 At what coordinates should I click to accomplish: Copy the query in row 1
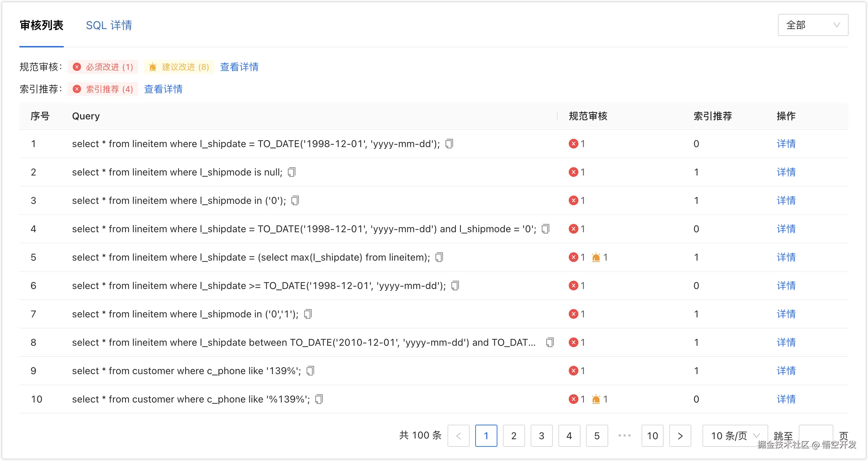pyautogui.click(x=449, y=144)
